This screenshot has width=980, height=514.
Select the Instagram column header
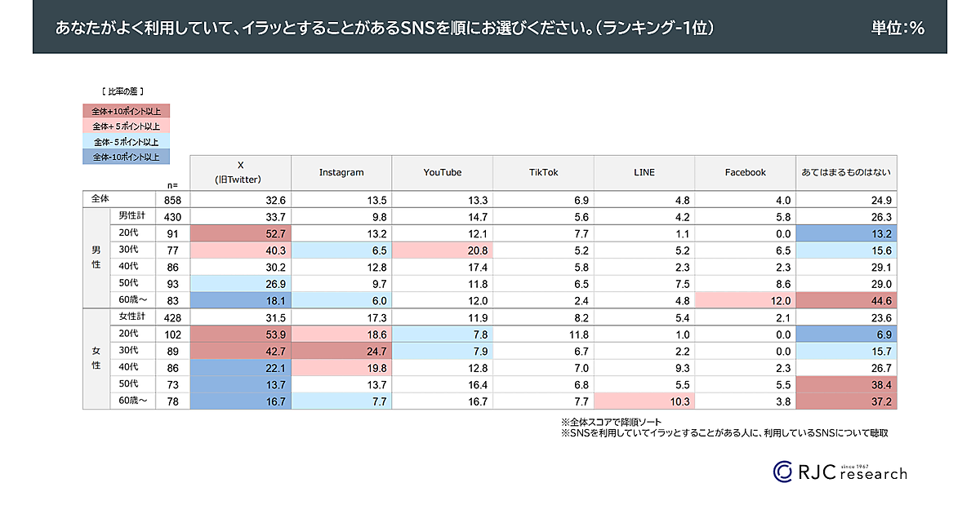click(341, 172)
